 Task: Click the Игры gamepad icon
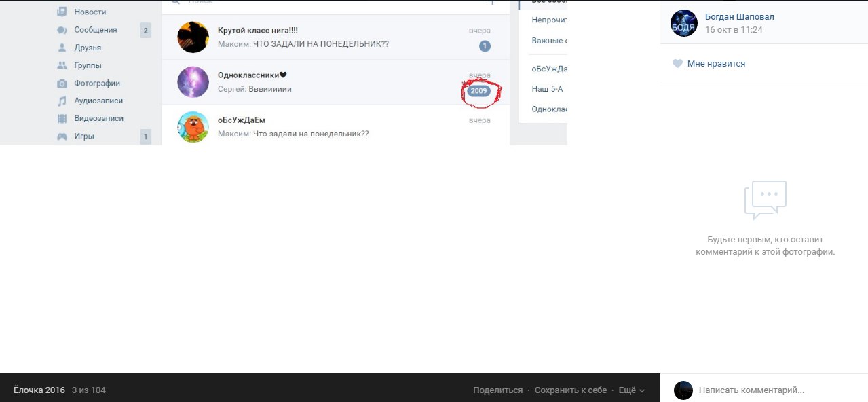(x=62, y=136)
